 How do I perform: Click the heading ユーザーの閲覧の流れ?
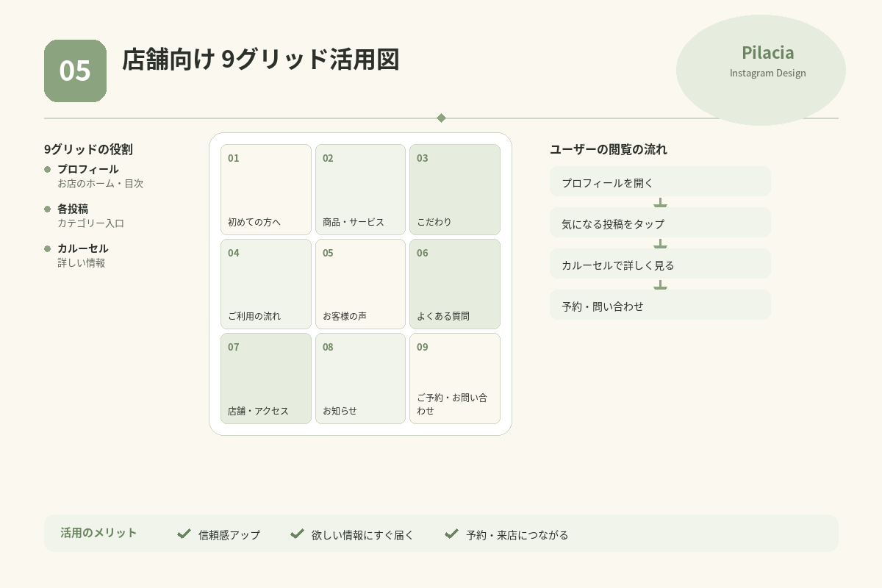[609, 149]
